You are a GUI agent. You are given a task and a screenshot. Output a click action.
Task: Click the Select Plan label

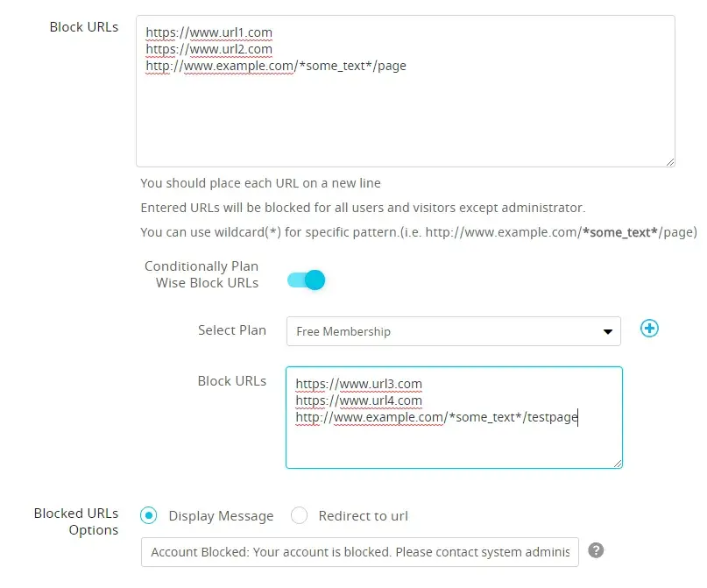pos(231,330)
